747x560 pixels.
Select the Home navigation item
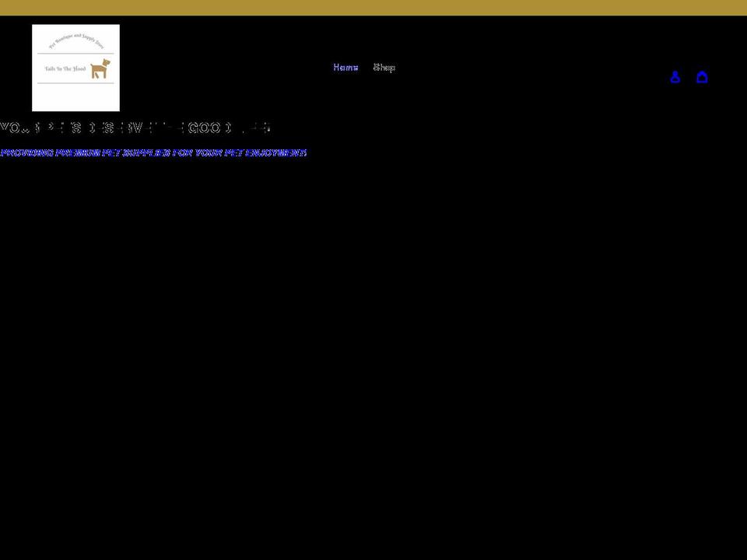tap(345, 67)
